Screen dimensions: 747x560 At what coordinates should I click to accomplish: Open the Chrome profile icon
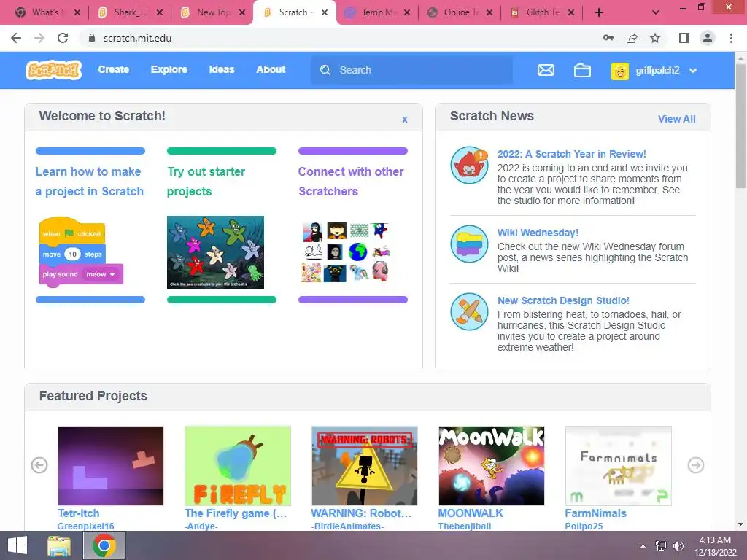[708, 38]
